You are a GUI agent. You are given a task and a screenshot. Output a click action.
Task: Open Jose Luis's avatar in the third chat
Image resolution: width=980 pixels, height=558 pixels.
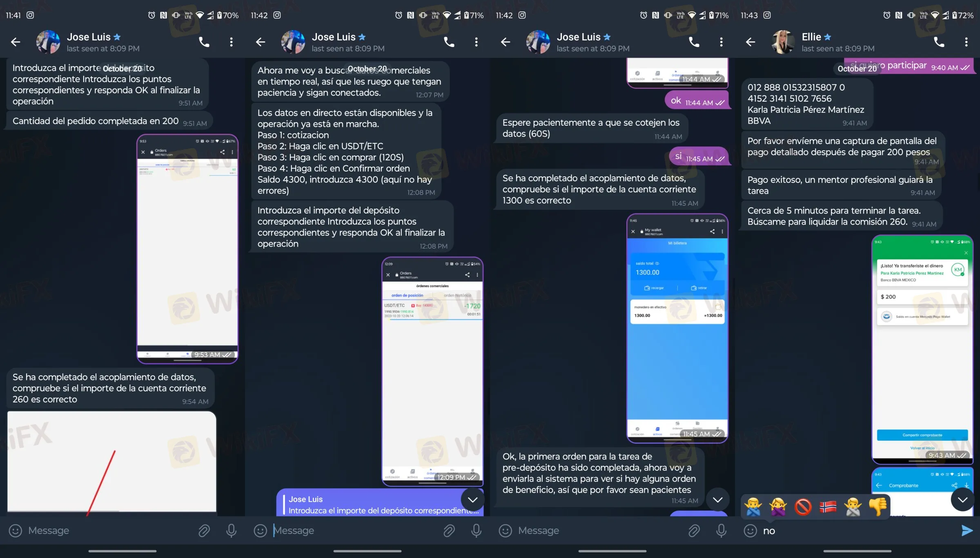538,42
